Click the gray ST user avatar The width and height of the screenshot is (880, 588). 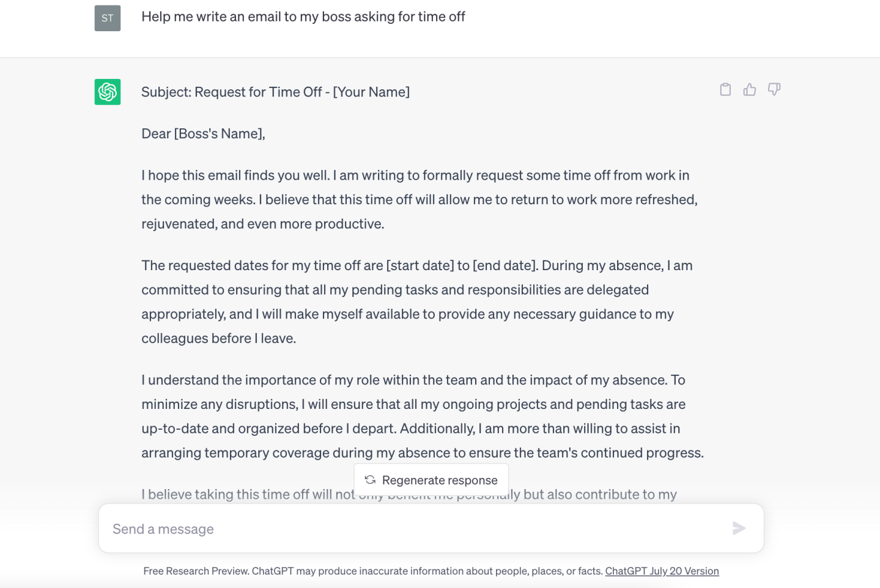coord(108,18)
